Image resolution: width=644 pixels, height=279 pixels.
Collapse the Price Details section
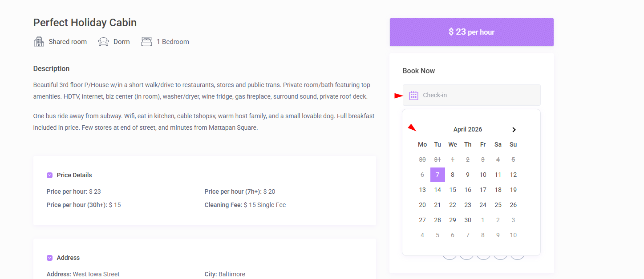tap(50, 175)
